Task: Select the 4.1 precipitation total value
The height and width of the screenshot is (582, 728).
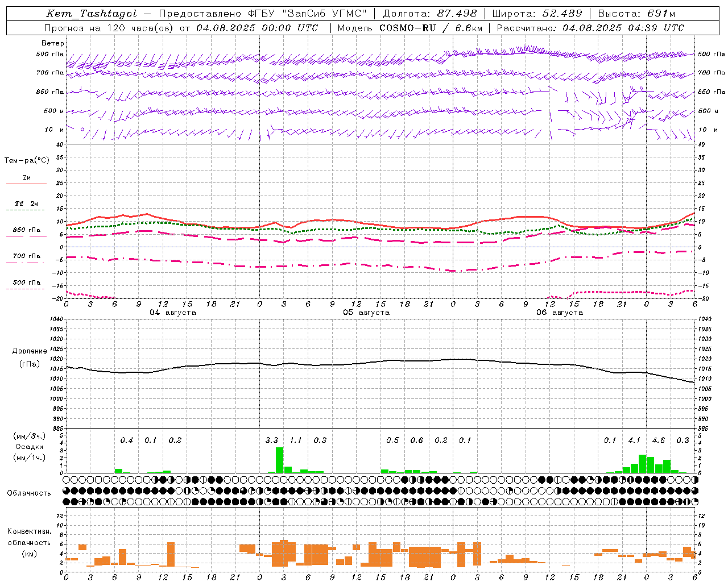Action: (x=634, y=440)
